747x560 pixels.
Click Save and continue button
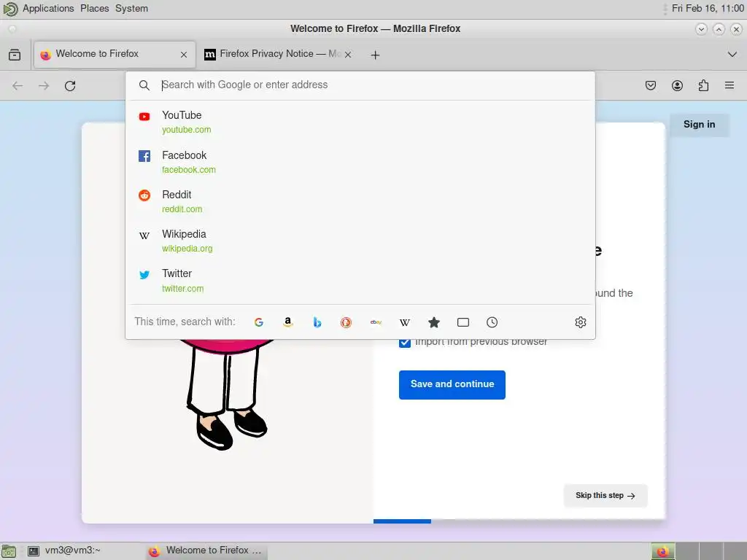click(452, 385)
